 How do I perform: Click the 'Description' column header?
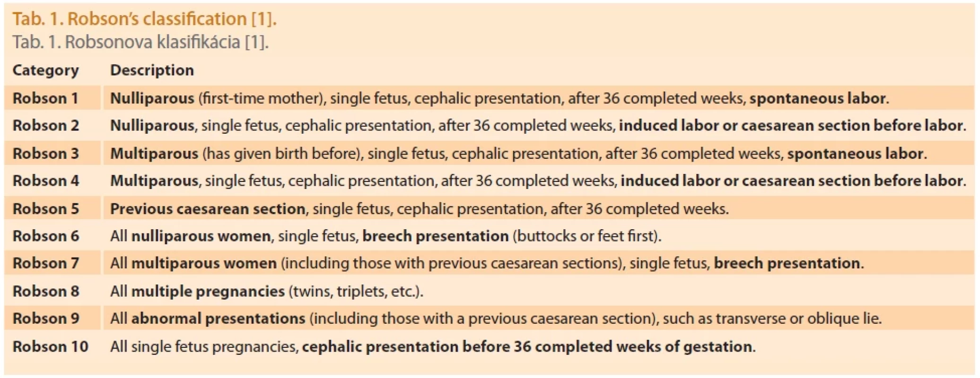click(152, 70)
